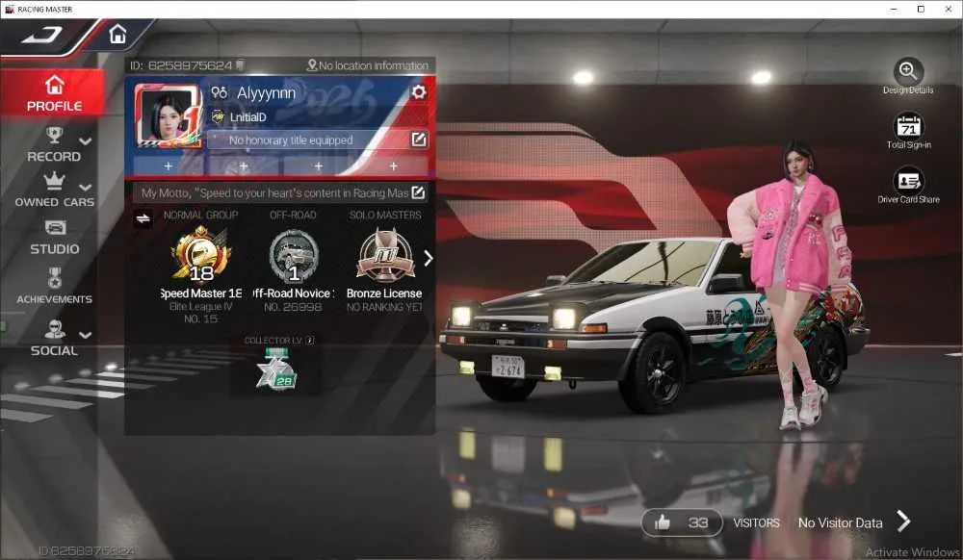Expand the visitors list arrow
The height and width of the screenshot is (560, 963).
[903, 522]
